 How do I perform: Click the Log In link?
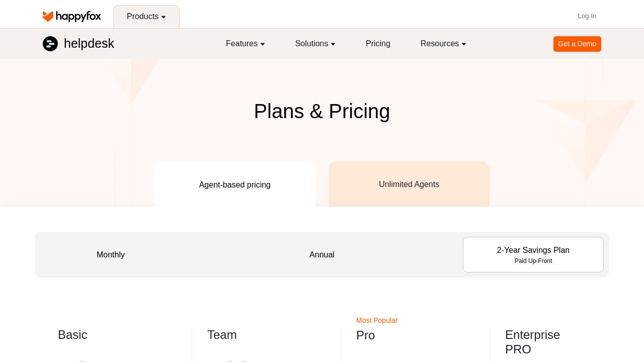587,16
